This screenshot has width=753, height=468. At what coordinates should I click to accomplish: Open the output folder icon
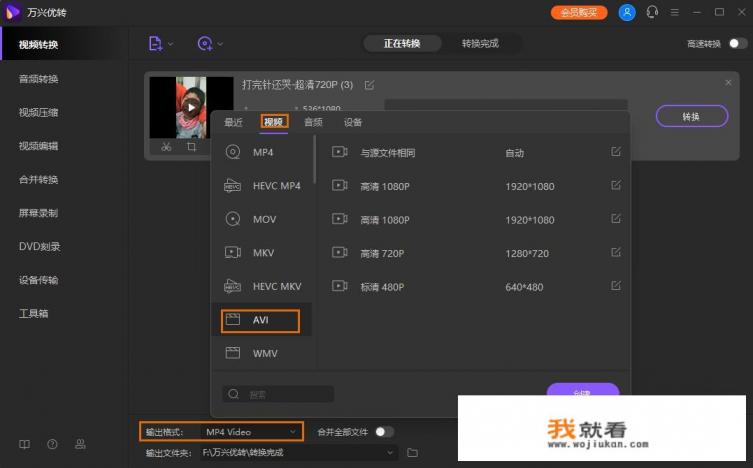(413, 453)
